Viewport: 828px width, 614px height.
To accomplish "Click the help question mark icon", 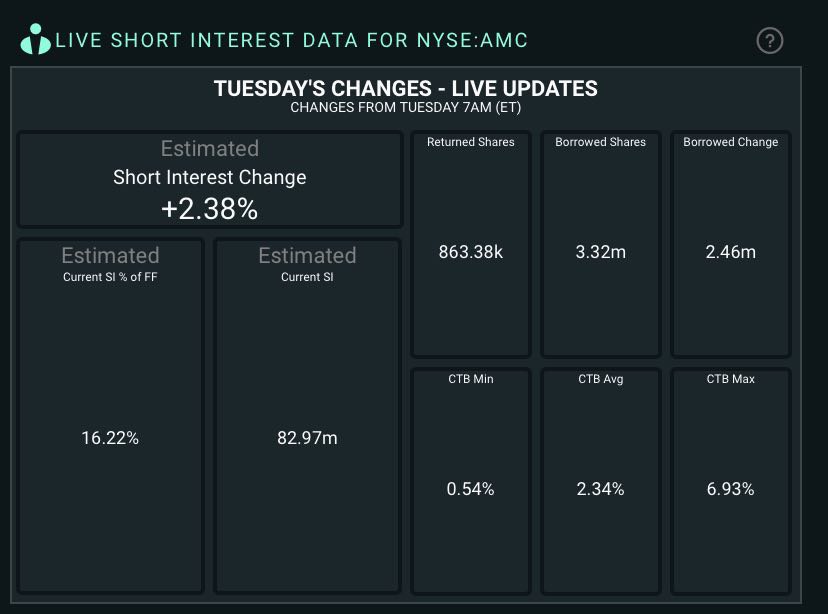I will (769, 41).
